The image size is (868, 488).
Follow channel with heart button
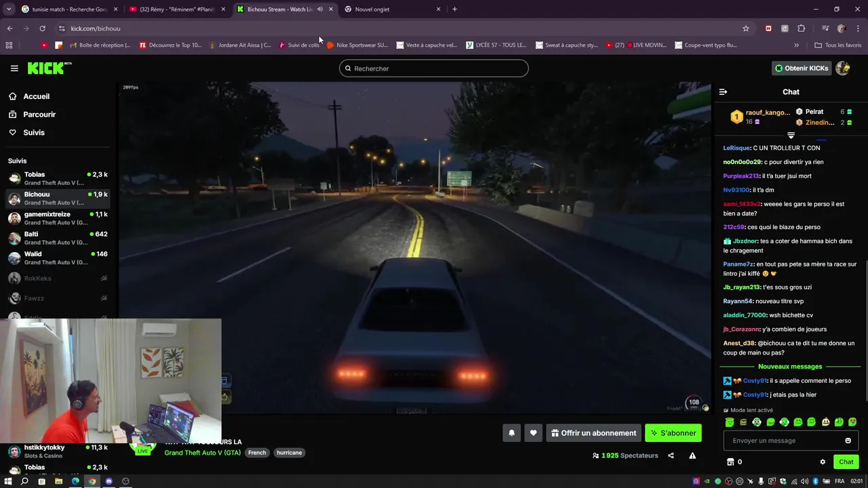point(533,433)
